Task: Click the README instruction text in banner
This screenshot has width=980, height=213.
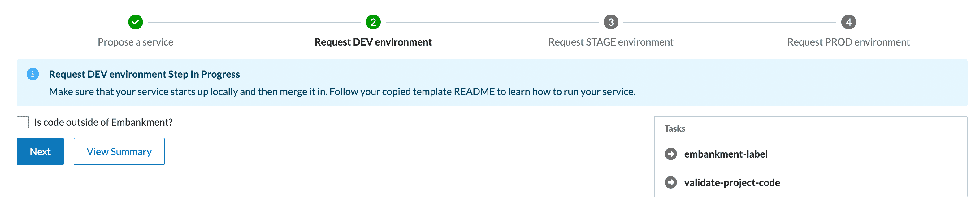Action: pos(342,92)
